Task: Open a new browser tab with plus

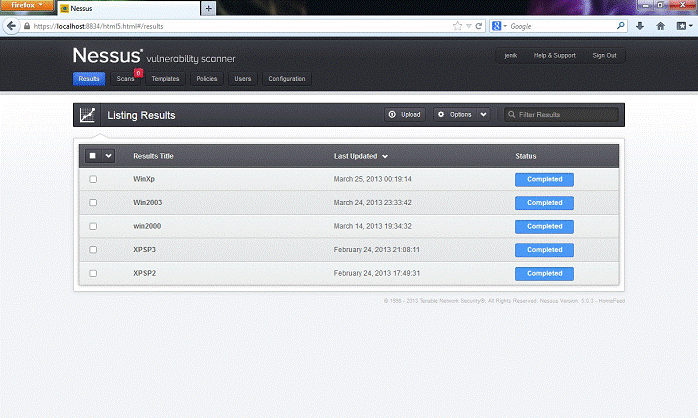Action: [x=208, y=8]
